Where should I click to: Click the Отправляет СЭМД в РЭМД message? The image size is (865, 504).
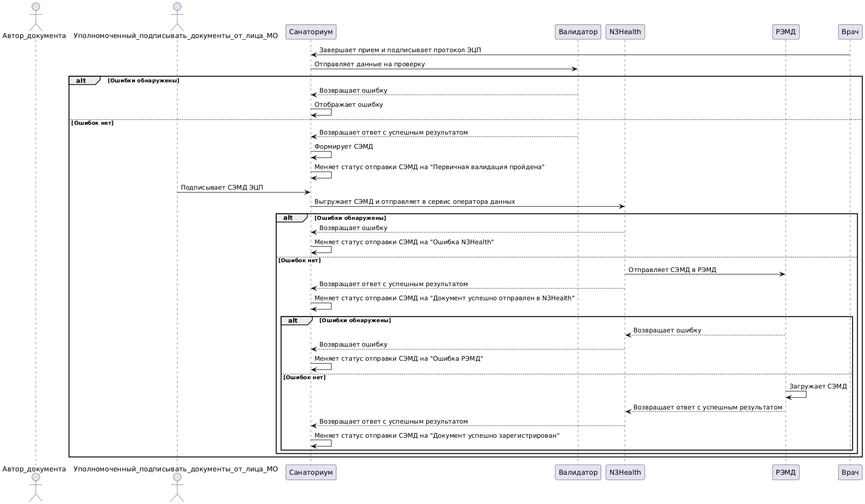coord(672,270)
